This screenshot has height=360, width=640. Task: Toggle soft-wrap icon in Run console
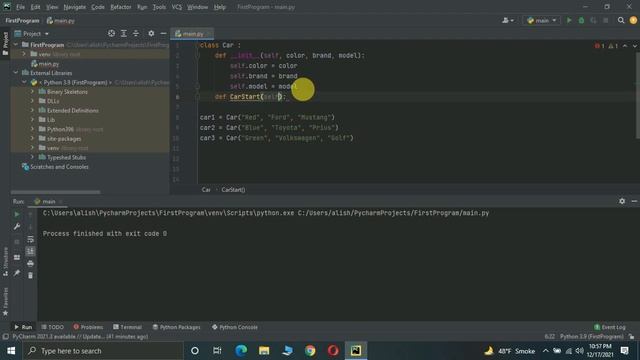[x=30, y=239]
